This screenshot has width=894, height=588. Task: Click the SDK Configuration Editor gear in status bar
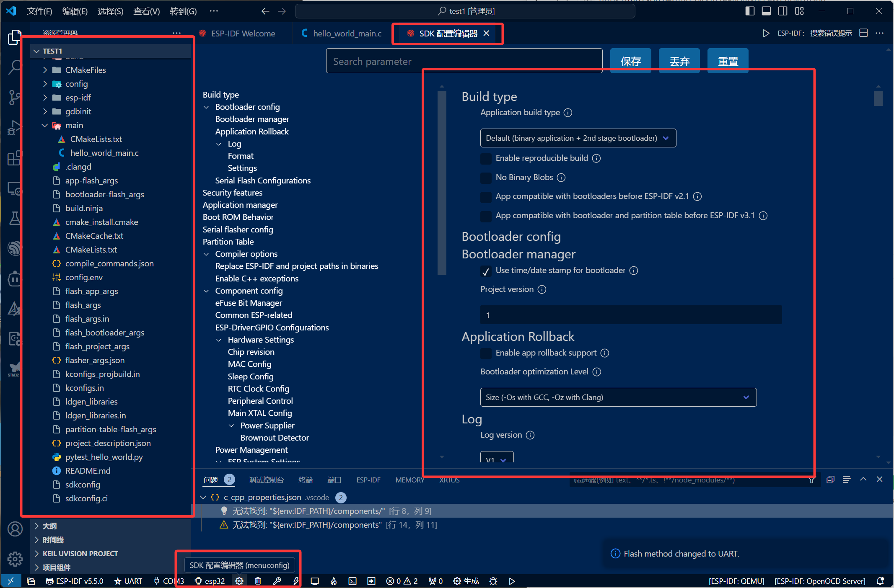click(x=239, y=581)
